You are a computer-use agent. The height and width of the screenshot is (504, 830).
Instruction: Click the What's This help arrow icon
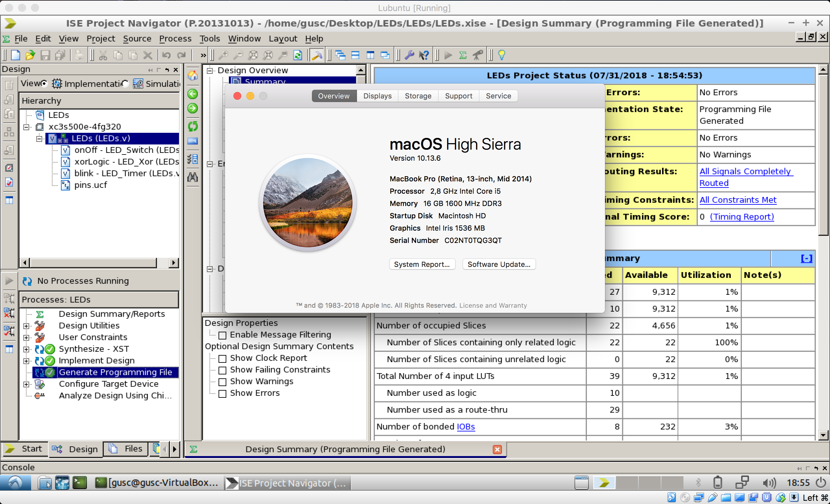(x=424, y=55)
